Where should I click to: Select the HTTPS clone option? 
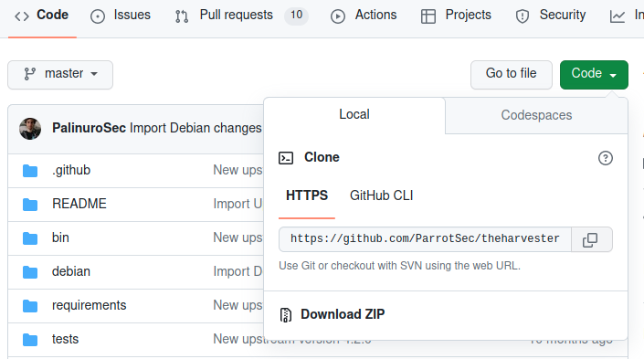307,195
